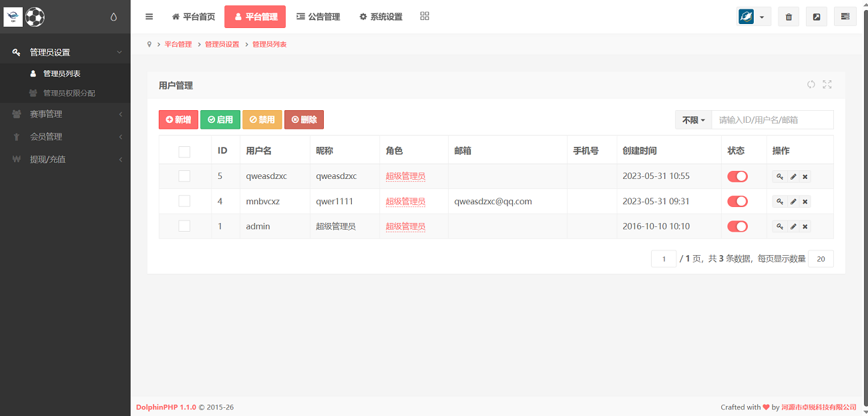
Task: Click search box for ID/用户名/邮箱
Action: (x=772, y=120)
